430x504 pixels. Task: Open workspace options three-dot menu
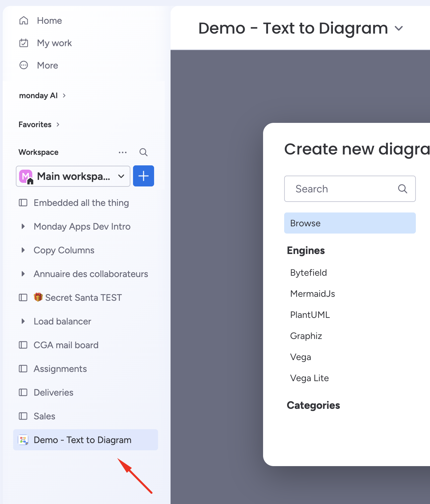coord(123,152)
